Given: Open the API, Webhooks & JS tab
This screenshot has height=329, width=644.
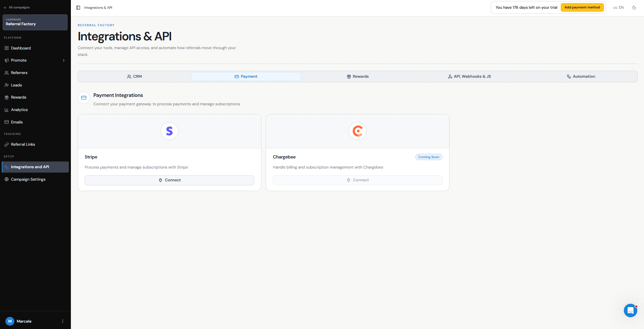Looking at the screenshot, I should 469,76.
